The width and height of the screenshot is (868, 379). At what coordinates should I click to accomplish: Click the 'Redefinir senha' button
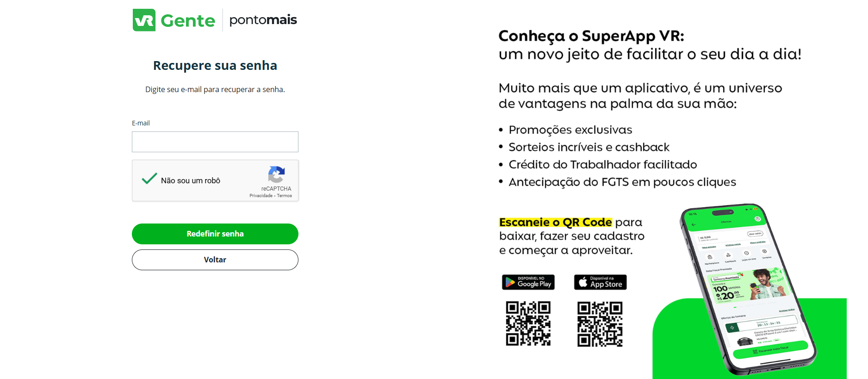(x=215, y=234)
